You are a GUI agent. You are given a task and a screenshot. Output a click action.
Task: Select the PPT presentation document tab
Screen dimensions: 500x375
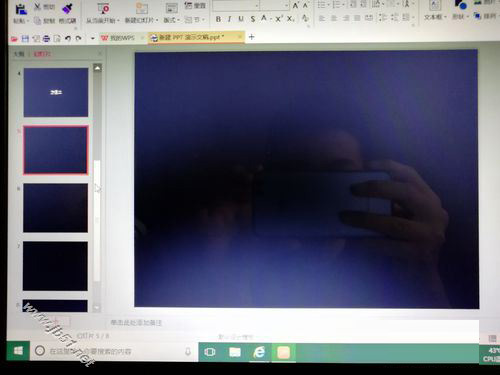click(x=195, y=37)
